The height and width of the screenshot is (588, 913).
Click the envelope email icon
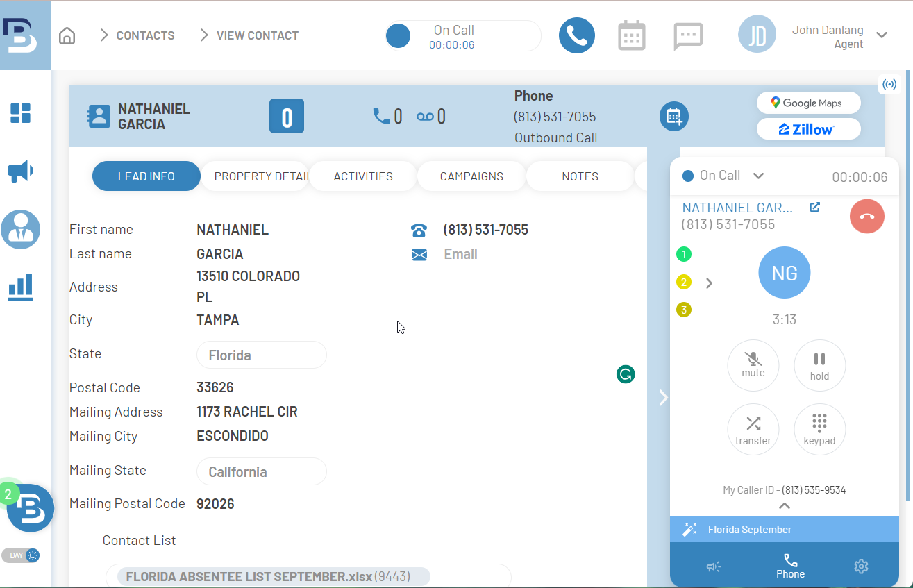[x=419, y=255]
